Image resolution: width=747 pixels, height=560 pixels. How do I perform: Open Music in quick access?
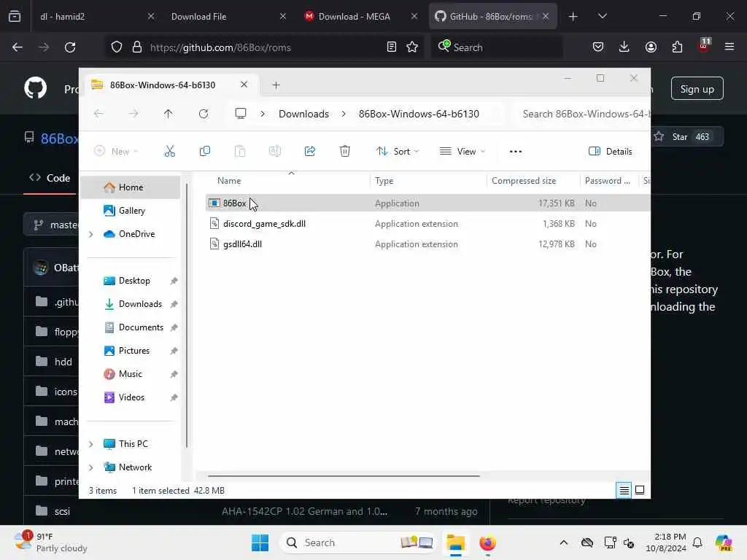[131, 374]
